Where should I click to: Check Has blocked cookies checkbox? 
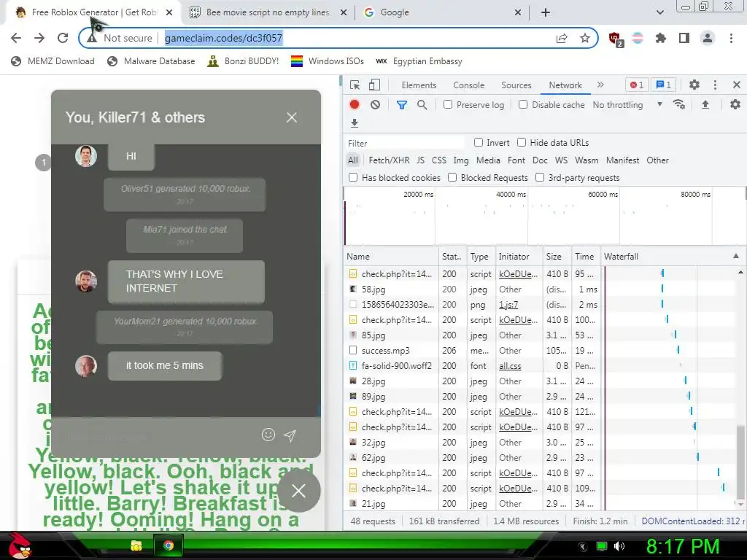[x=353, y=178]
